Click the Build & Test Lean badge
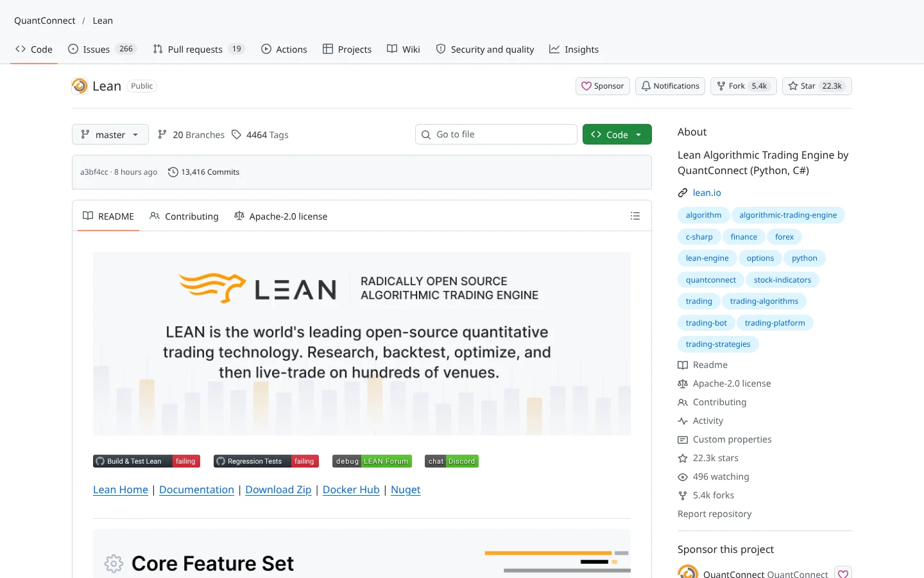The height and width of the screenshot is (578, 924). tap(147, 461)
